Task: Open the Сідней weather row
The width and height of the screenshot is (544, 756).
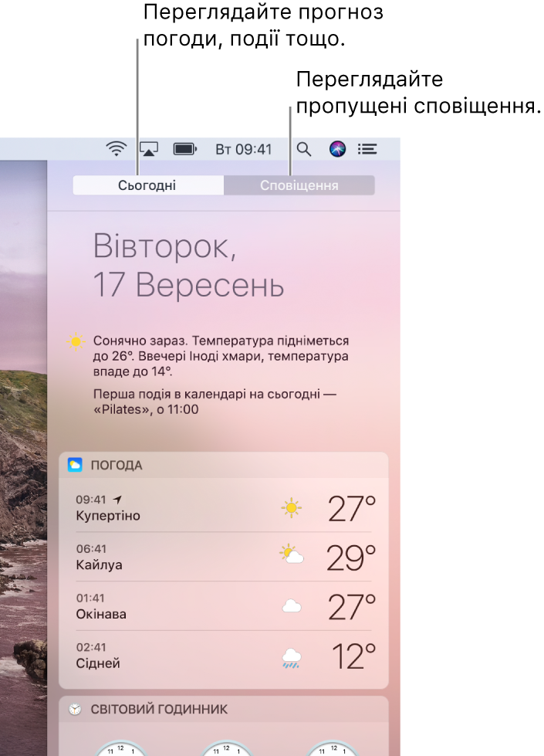Action: click(224, 656)
